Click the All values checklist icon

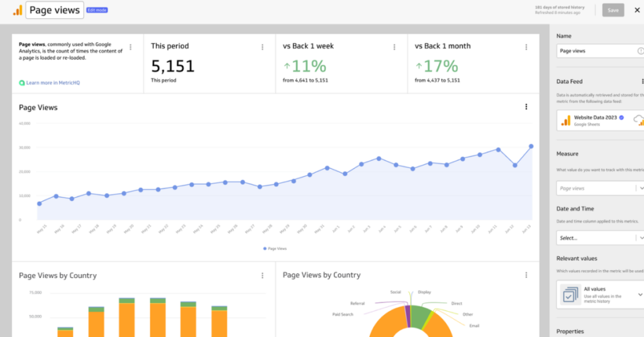point(570,295)
